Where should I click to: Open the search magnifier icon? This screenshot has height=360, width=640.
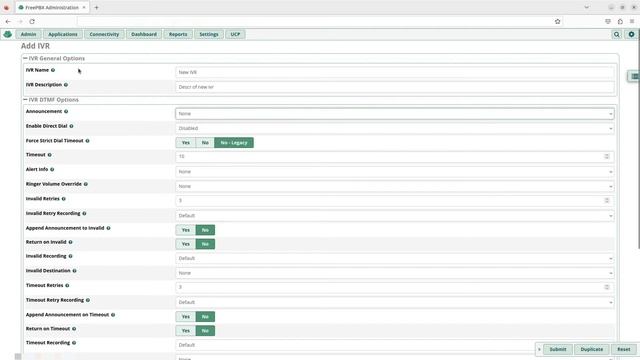[616, 35]
